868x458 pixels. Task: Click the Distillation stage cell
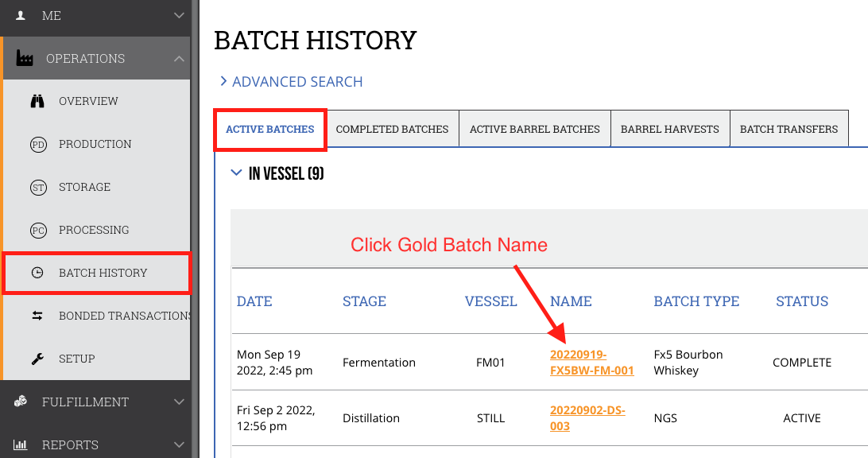click(x=371, y=418)
